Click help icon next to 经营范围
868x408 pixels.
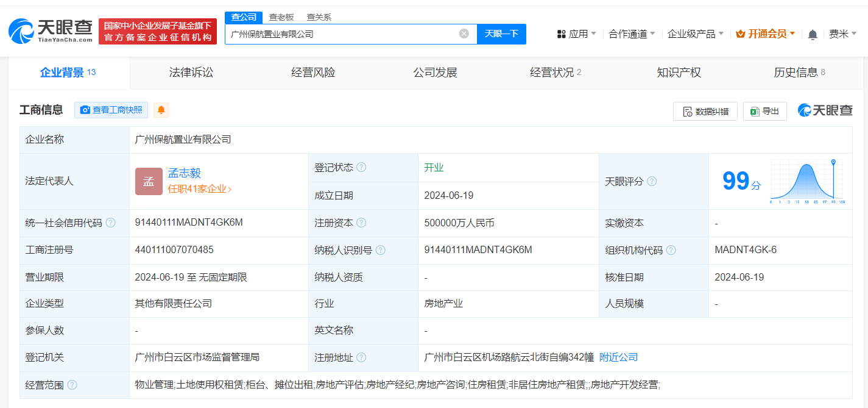point(72,385)
